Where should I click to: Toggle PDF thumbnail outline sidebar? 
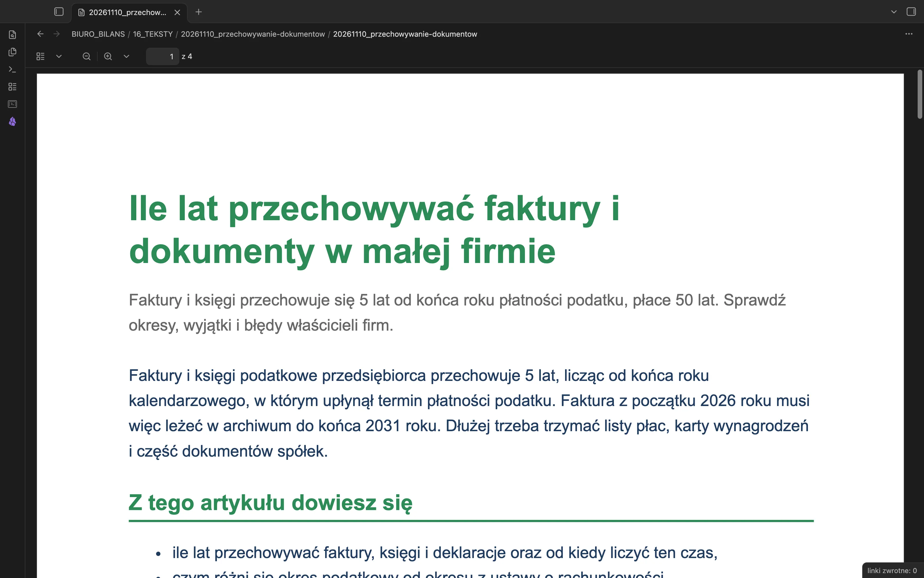(40, 57)
